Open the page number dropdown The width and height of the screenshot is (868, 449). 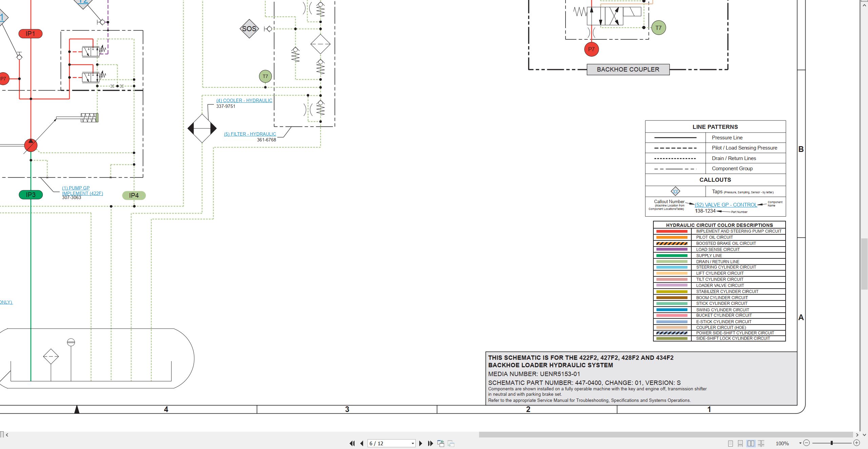pos(413,443)
